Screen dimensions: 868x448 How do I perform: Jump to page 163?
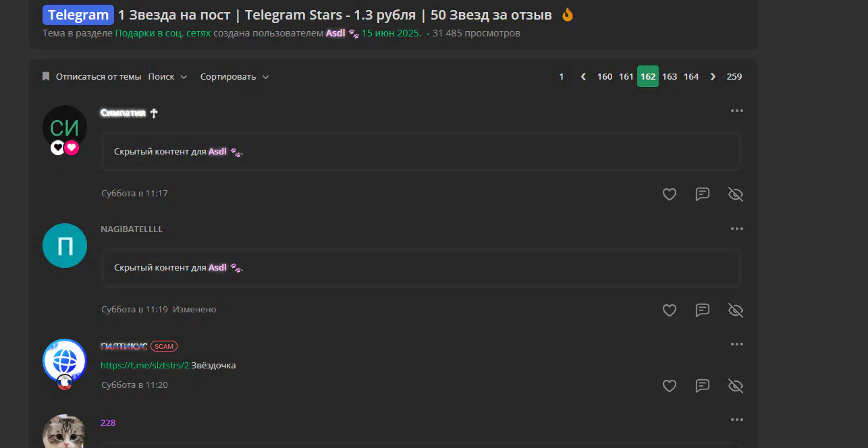[670, 77]
